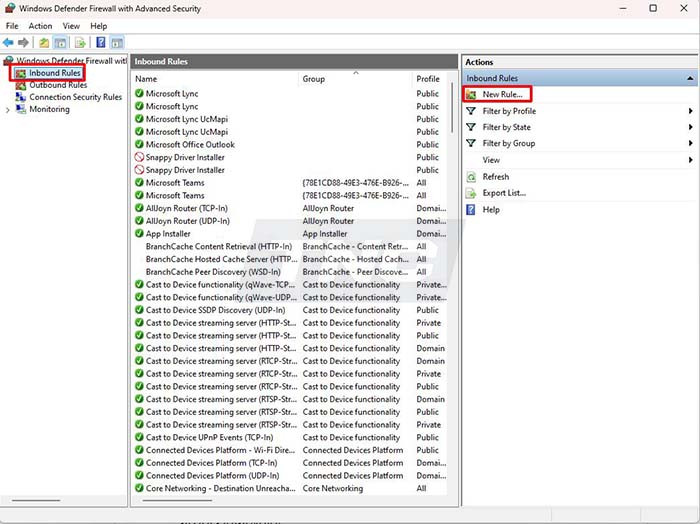Image resolution: width=700 pixels, height=524 pixels.
Task: Click the Back arrow toolbar icon
Action: pyautogui.click(x=8, y=42)
